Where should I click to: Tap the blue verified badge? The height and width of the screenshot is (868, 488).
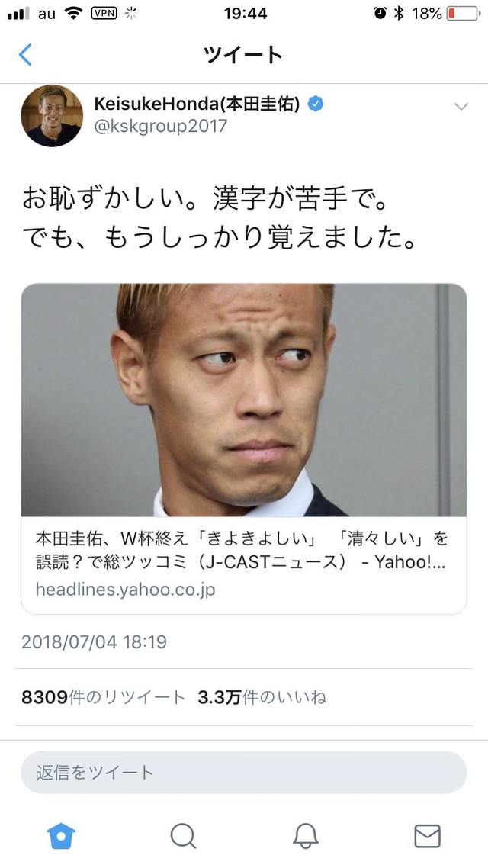click(x=316, y=104)
